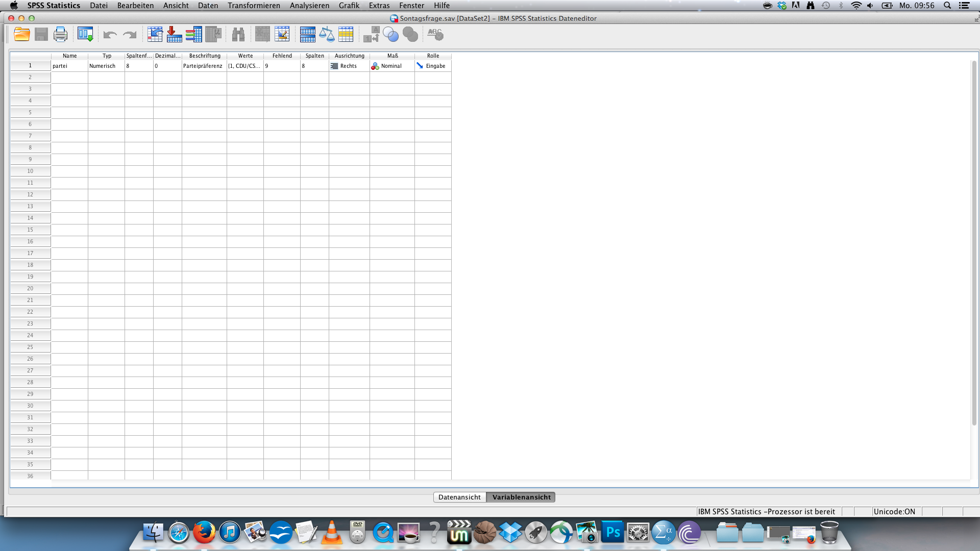
Task: Click the Fehlend cell showing 9
Action: pos(282,66)
